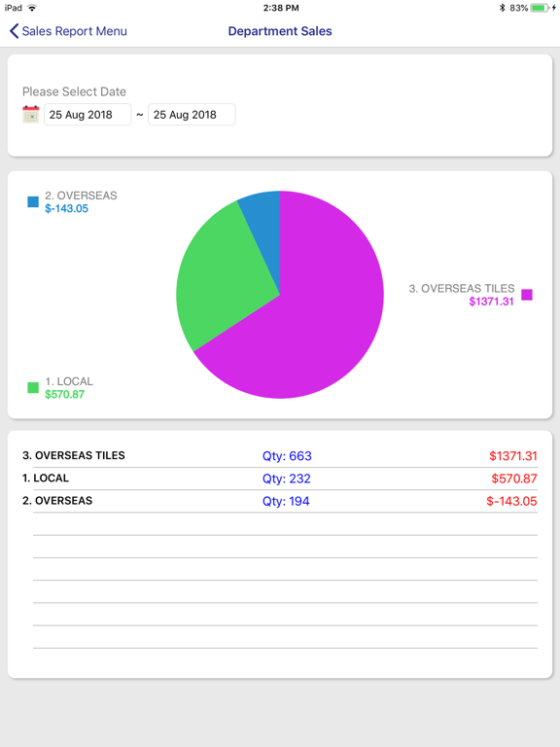Open the calendar date picker icon
The image size is (560, 747).
coord(31,115)
